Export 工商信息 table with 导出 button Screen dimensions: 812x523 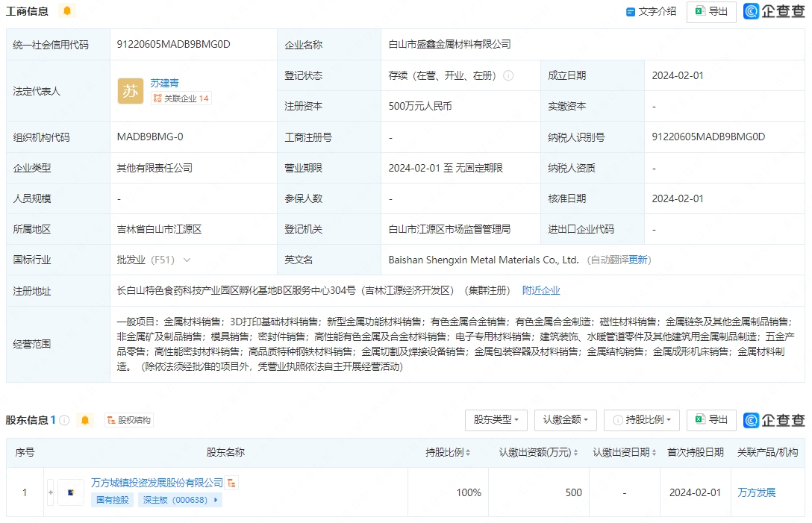[711, 11]
